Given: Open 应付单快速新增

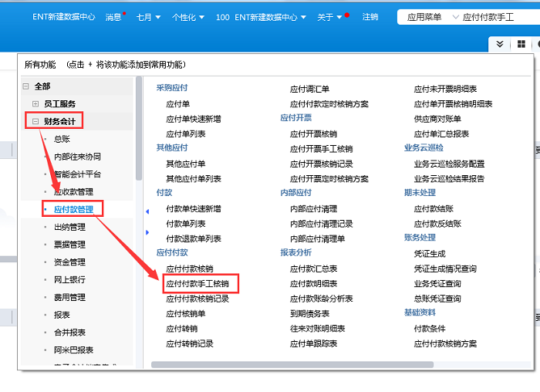Looking at the screenshot, I should (193, 119).
